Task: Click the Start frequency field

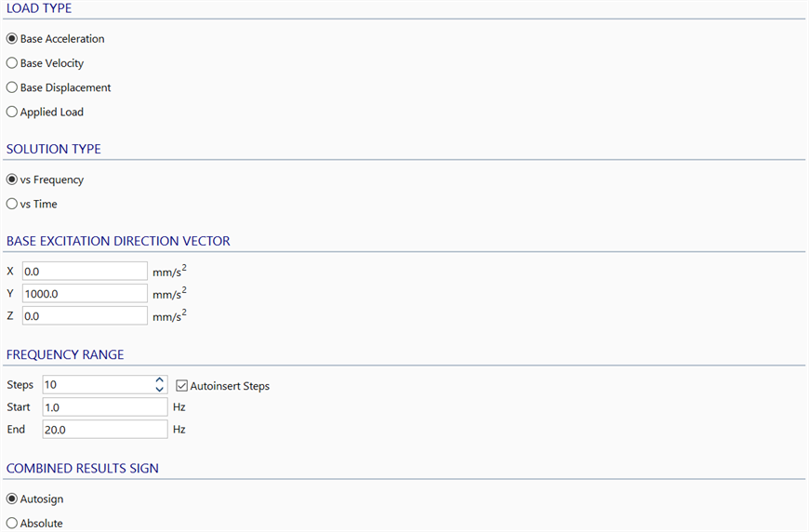Action: 105,407
